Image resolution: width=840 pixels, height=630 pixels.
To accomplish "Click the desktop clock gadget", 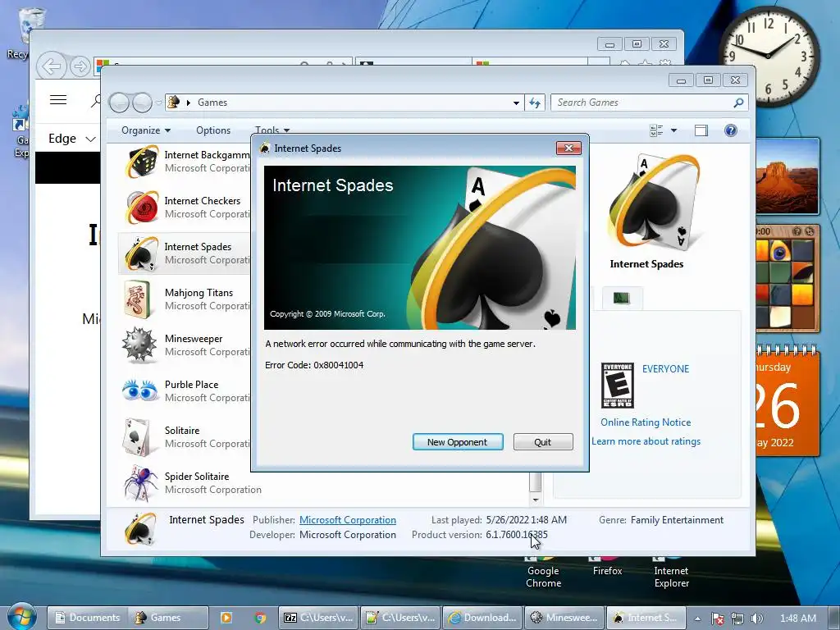I will coord(768,56).
